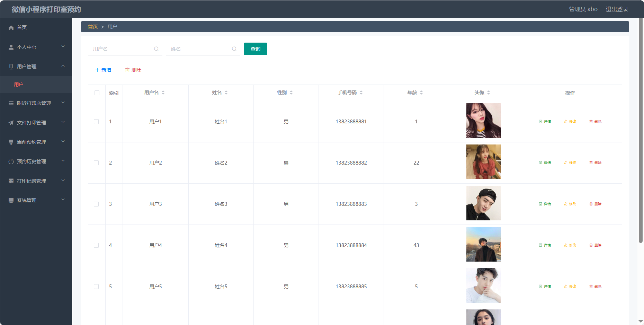Image resolution: width=644 pixels, height=325 pixels.
Task: Toggle the select-all header checkbox
Action: point(97,93)
